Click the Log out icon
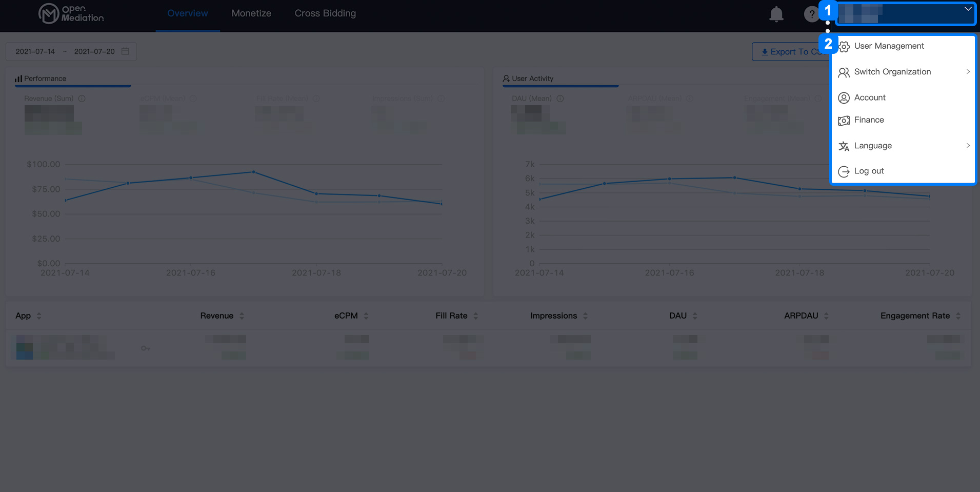The height and width of the screenshot is (492, 980). (x=844, y=171)
